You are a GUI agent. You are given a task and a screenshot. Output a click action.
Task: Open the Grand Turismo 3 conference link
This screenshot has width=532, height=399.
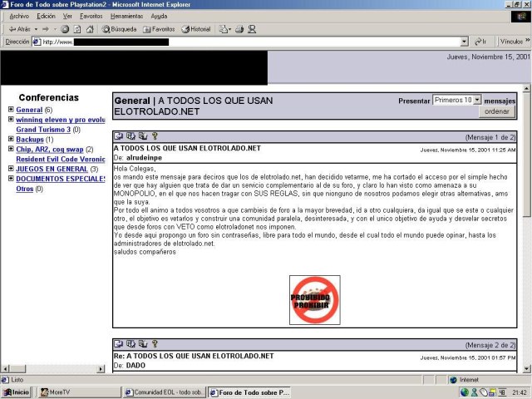tap(43, 130)
